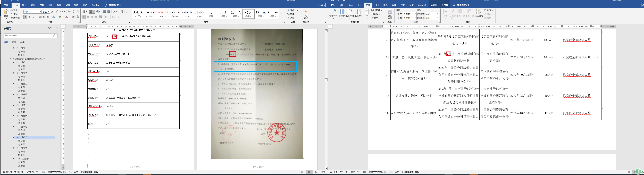The image size is (644, 175).
Task: Toggle Italic formatting
Action: 29,17
